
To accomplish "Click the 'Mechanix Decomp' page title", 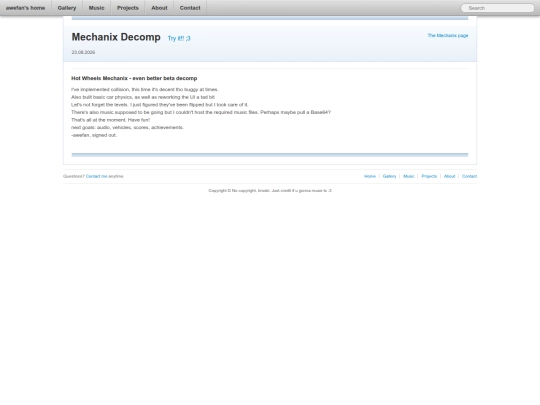I will pos(116,37).
